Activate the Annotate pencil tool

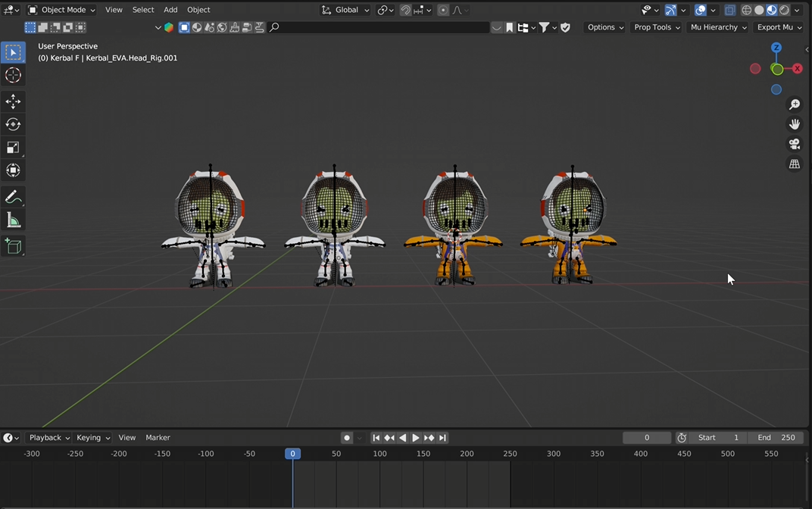[13, 198]
